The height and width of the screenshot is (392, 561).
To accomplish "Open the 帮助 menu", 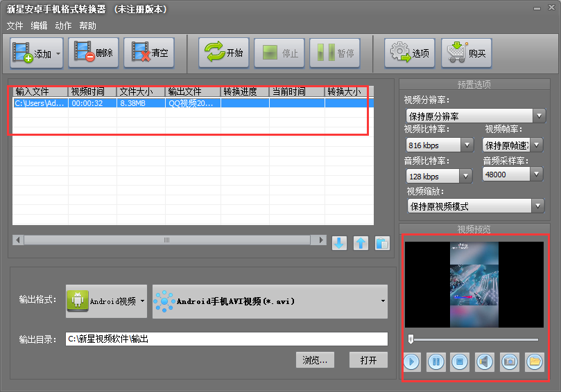I will [87, 26].
